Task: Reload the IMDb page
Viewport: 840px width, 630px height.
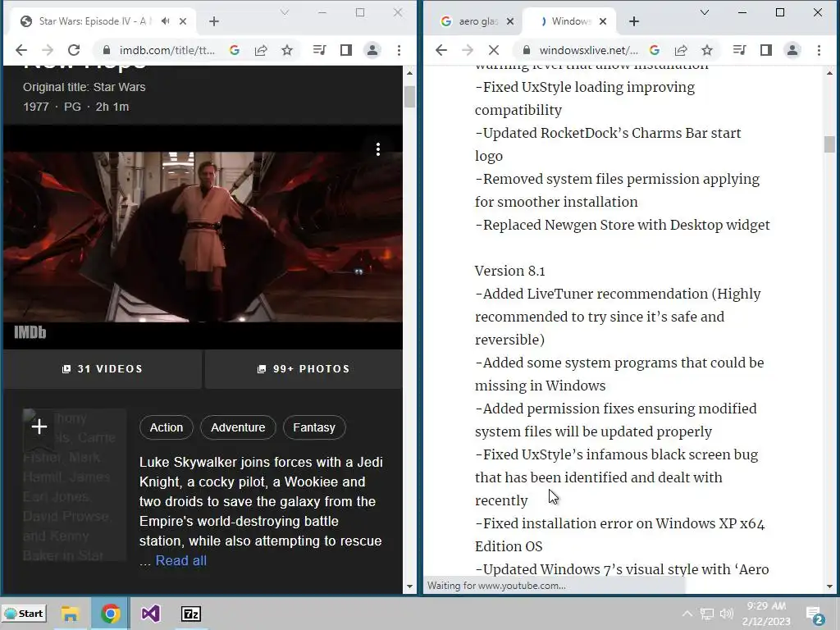Action: [74, 50]
